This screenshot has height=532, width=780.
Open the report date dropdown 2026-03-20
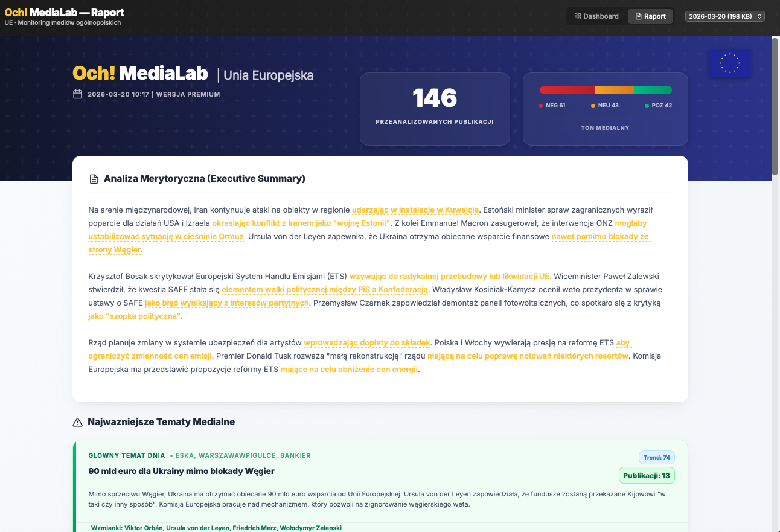point(724,16)
